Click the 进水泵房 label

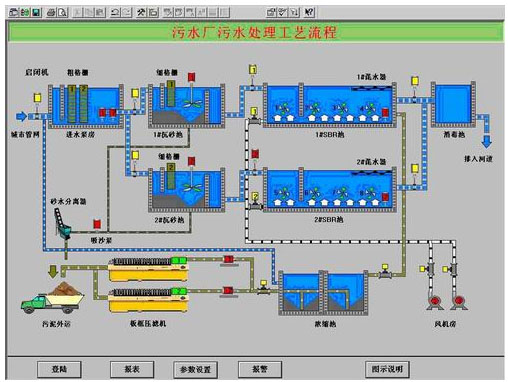[80, 135]
